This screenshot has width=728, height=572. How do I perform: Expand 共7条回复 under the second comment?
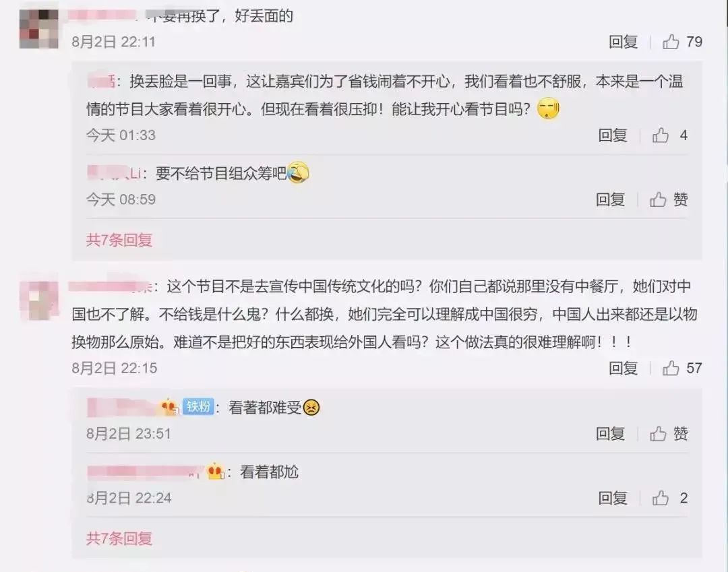(119, 538)
